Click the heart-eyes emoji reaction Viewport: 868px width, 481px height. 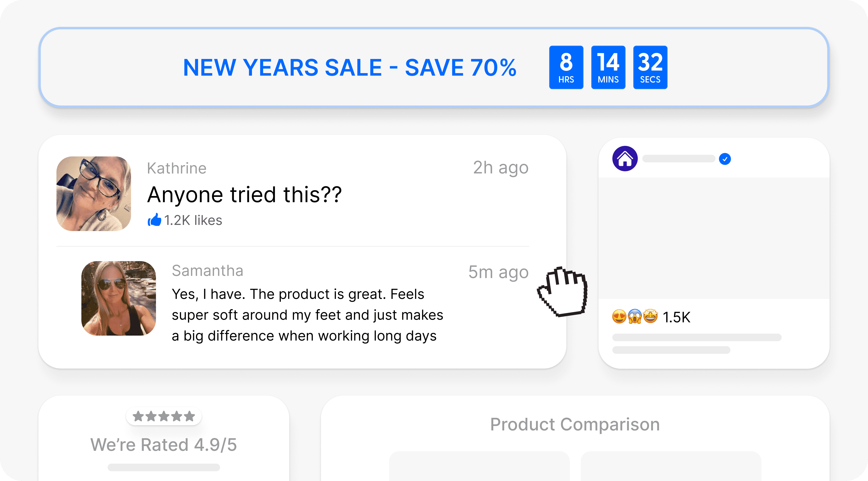point(619,316)
